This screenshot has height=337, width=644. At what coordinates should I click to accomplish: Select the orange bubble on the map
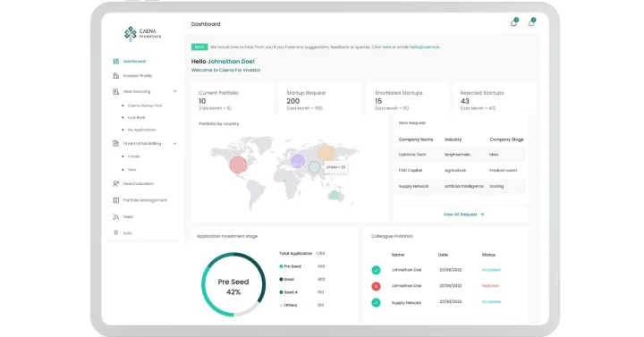tap(326, 152)
